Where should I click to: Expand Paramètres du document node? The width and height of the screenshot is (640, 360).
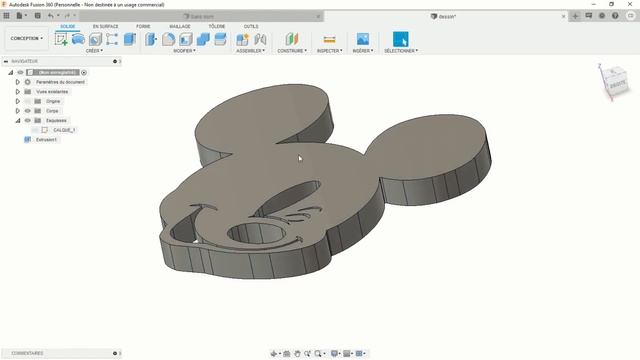point(18,82)
